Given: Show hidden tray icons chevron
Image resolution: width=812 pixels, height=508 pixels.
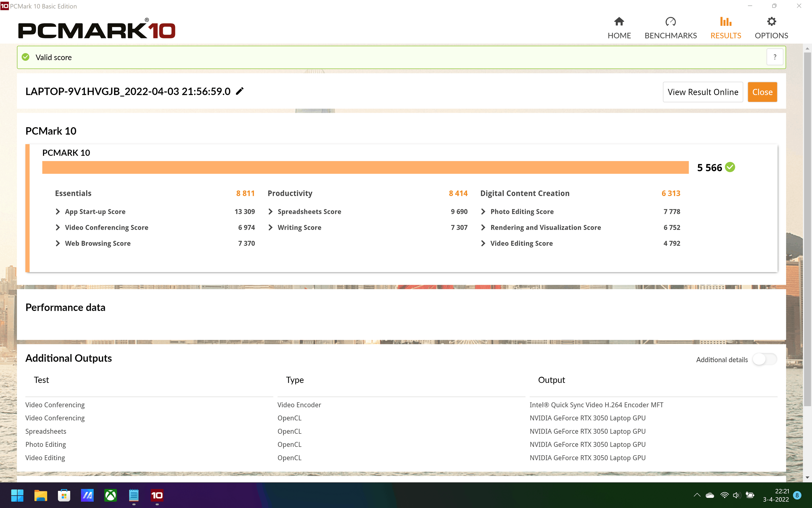Looking at the screenshot, I should coord(697,495).
